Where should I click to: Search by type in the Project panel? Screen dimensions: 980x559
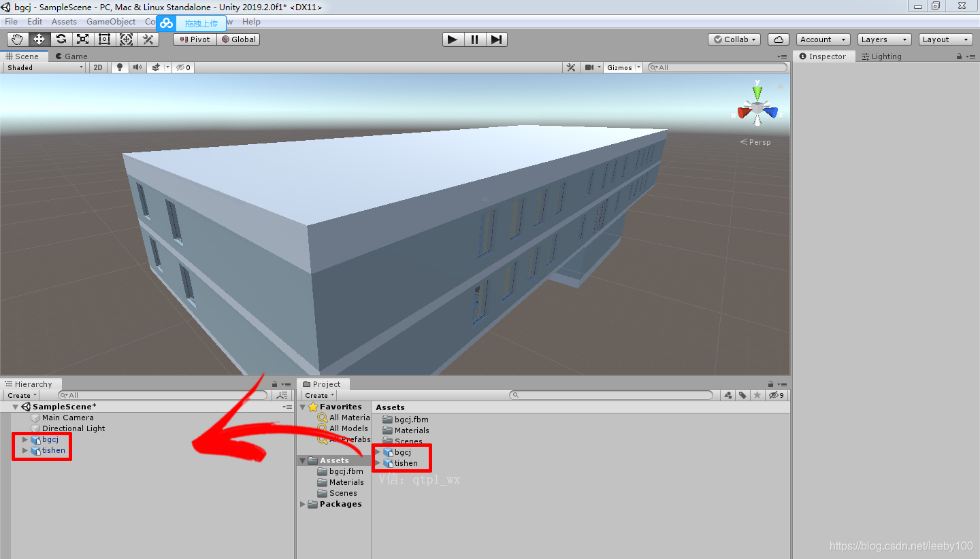pyautogui.click(x=728, y=395)
